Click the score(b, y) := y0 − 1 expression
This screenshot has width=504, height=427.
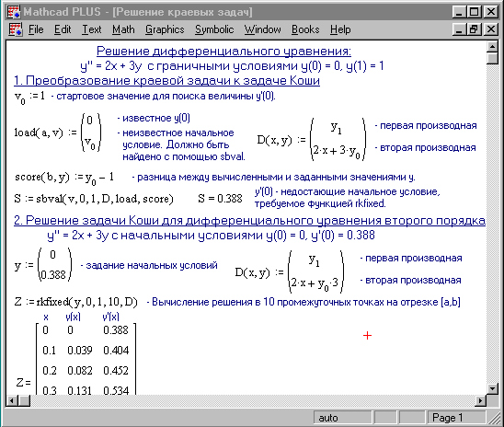pos(64,178)
